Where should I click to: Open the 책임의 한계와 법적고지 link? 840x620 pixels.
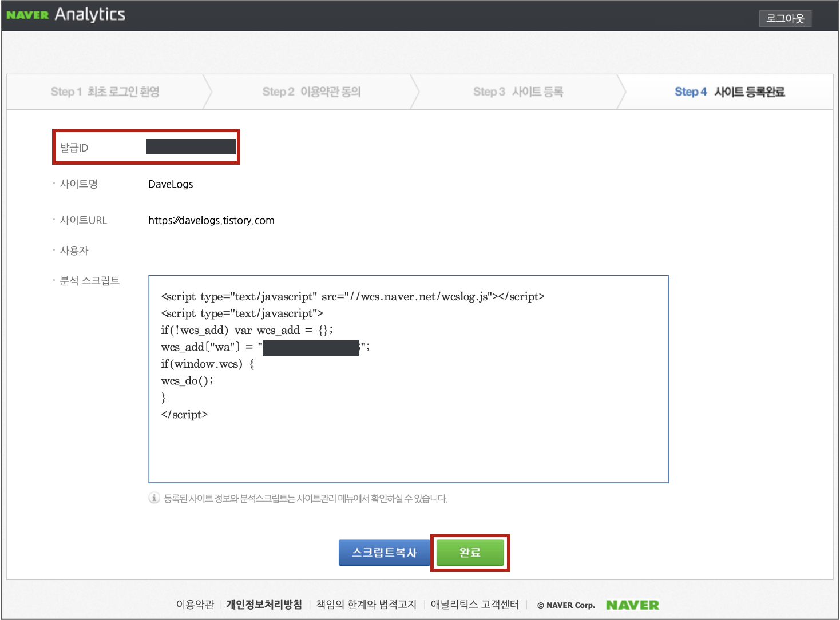(x=366, y=605)
